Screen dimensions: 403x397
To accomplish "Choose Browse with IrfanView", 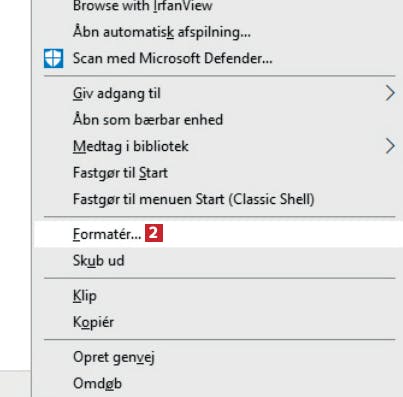I will 217,6.
